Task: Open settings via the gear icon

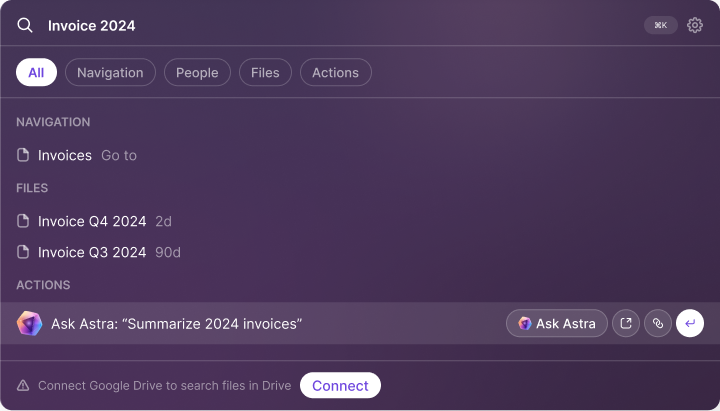Action: pyautogui.click(x=695, y=25)
